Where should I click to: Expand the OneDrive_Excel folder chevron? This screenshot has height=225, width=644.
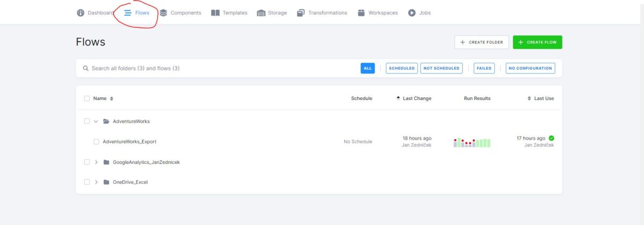(96, 182)
